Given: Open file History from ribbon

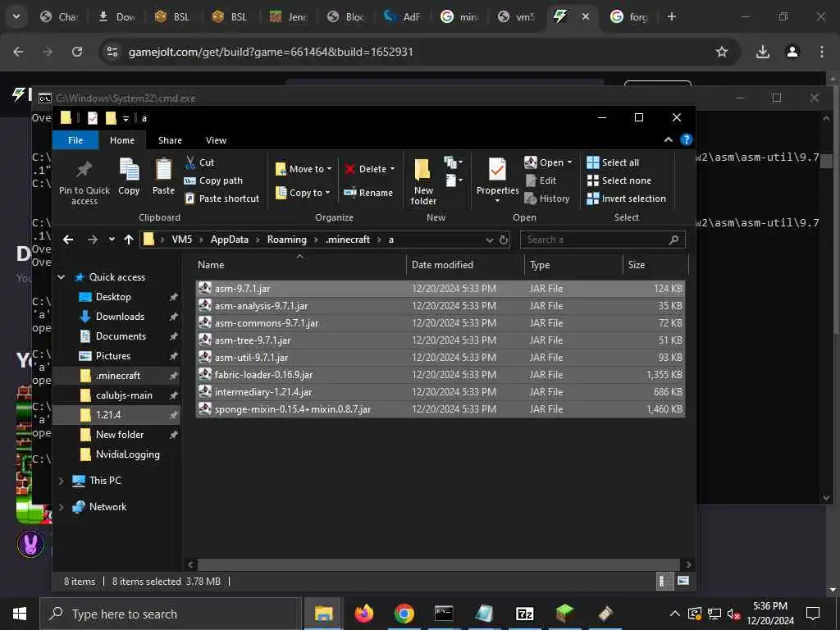Looking at the screenshot, I should pos(547,199).
